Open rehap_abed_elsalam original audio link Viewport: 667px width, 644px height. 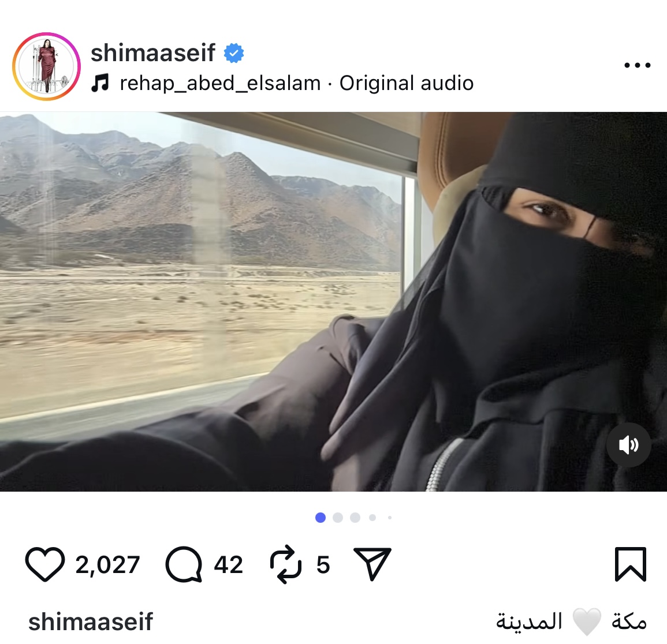[x=296, y=83]
